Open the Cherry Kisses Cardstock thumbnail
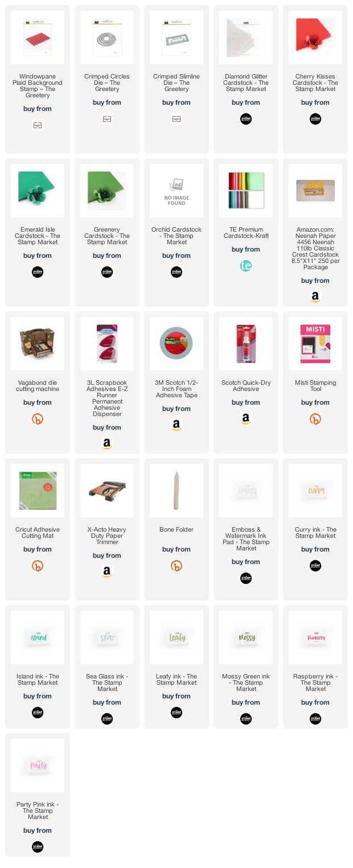 tap(315, 38)
